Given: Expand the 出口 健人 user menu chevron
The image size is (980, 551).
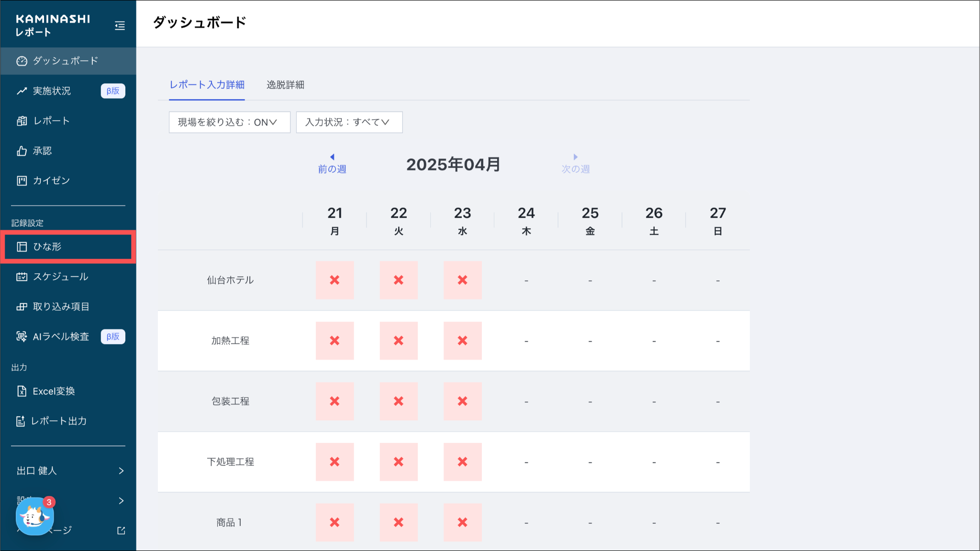Looking at the screenshot, I should click(x=121, y=471).
